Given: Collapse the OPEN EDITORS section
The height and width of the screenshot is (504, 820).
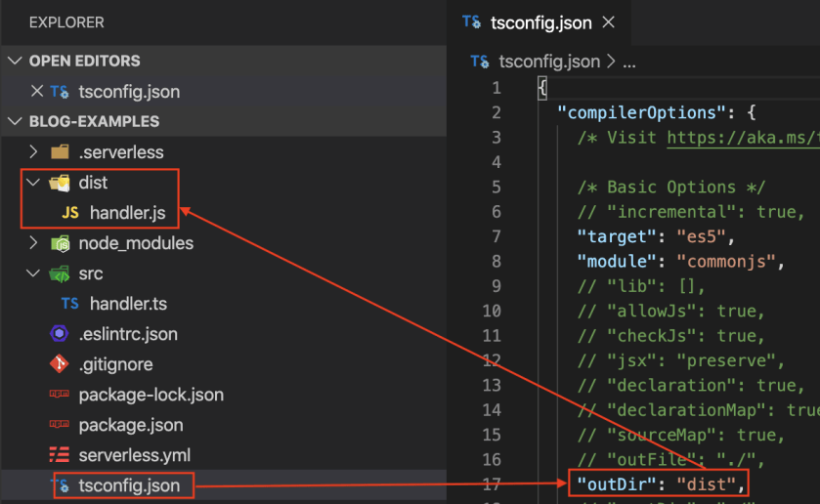Looking at the screenshot, I should pos(16,61).
